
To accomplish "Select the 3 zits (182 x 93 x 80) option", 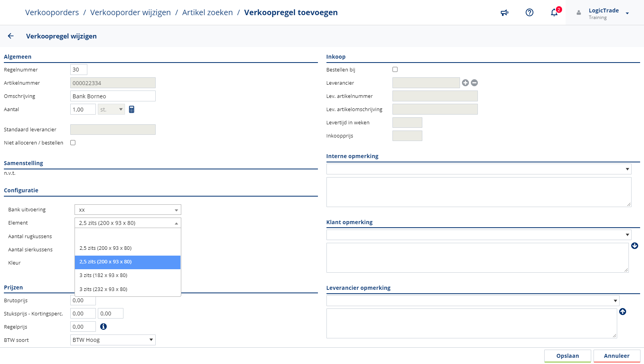I will point(103,275).
